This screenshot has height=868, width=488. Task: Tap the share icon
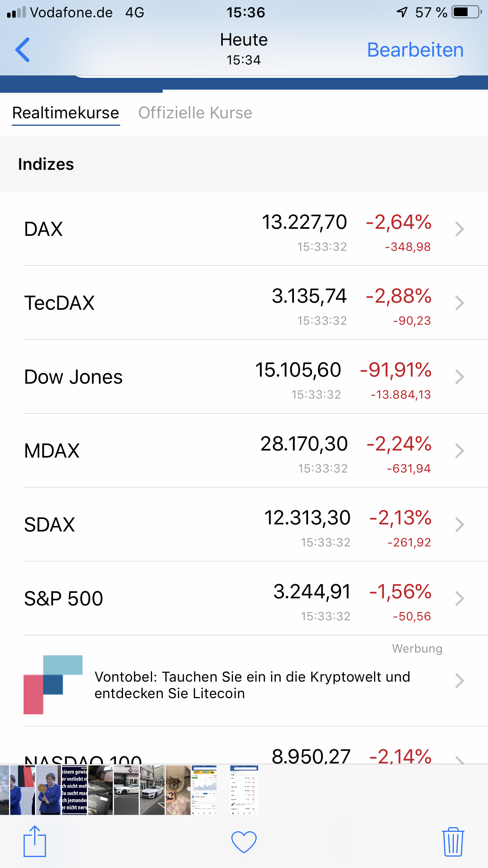click(x=35, y=841)
